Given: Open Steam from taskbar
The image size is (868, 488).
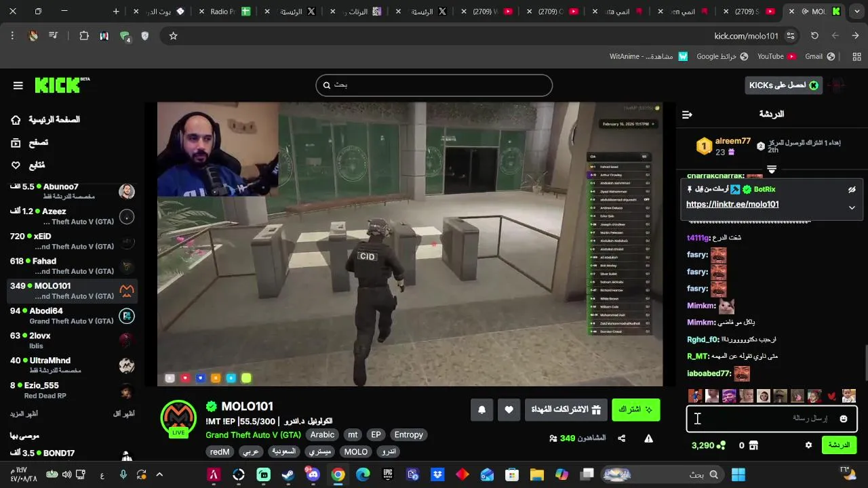Looking at the screenshot, I should 288,475.
